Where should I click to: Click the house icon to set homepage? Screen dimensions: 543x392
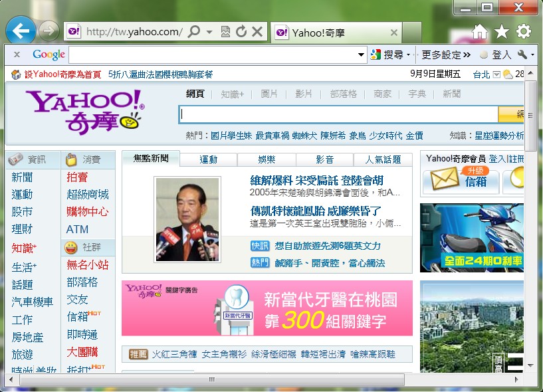[x=16, y=74]
